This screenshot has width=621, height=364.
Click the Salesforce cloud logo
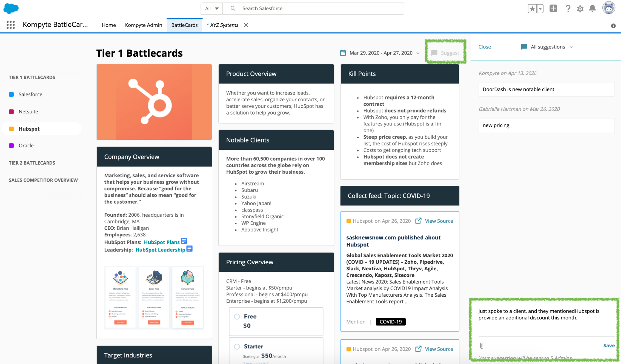click(11, 8)
